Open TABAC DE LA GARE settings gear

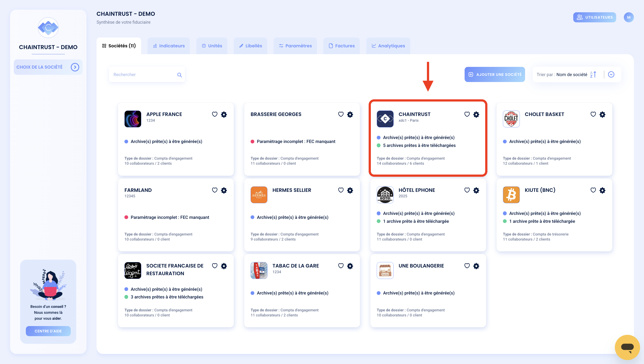pyautogui.click(x=350, y=266)
